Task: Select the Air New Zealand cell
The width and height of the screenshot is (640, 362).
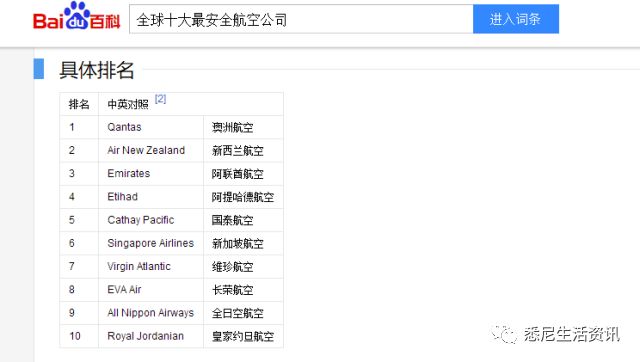Action: (x=151, y=151)
